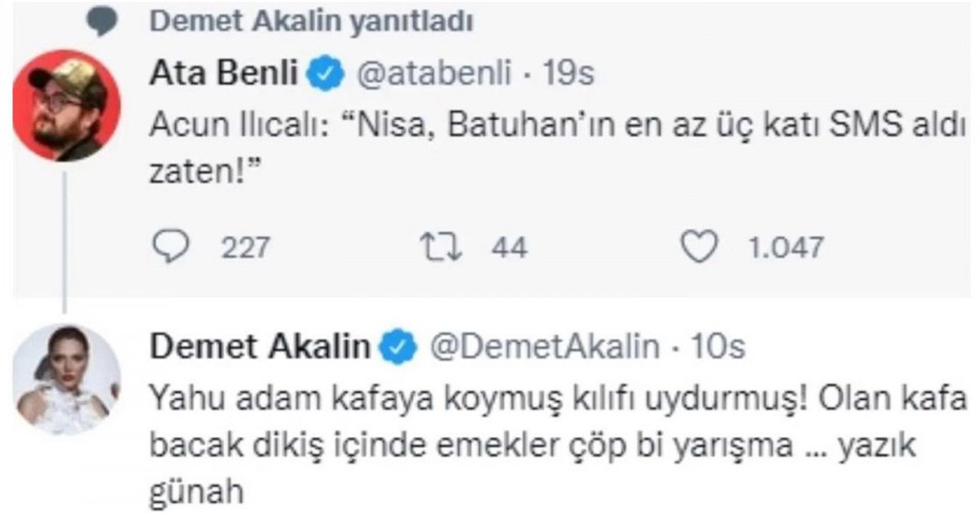This screenshot has width=980, height=513.
Task: Click the reply bubble icon on Ata Benli's tweet
Action: 170,243
